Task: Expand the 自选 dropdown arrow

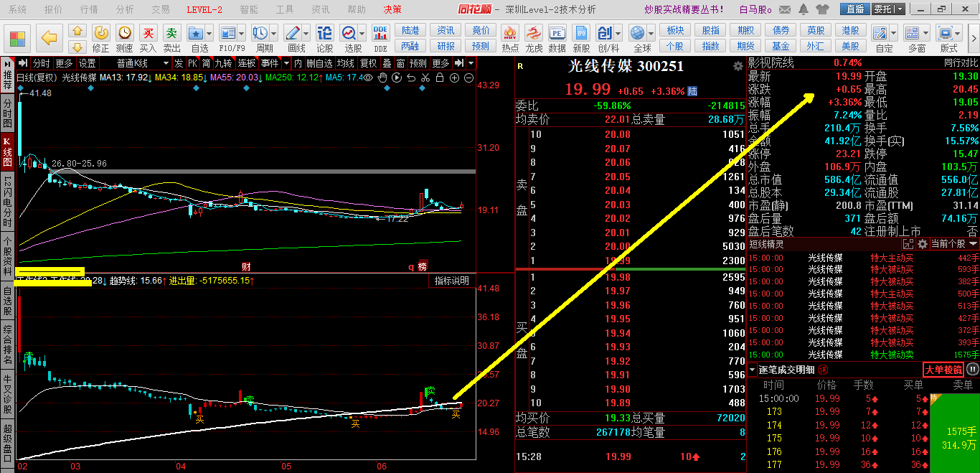Action: (x=209, y=33)
